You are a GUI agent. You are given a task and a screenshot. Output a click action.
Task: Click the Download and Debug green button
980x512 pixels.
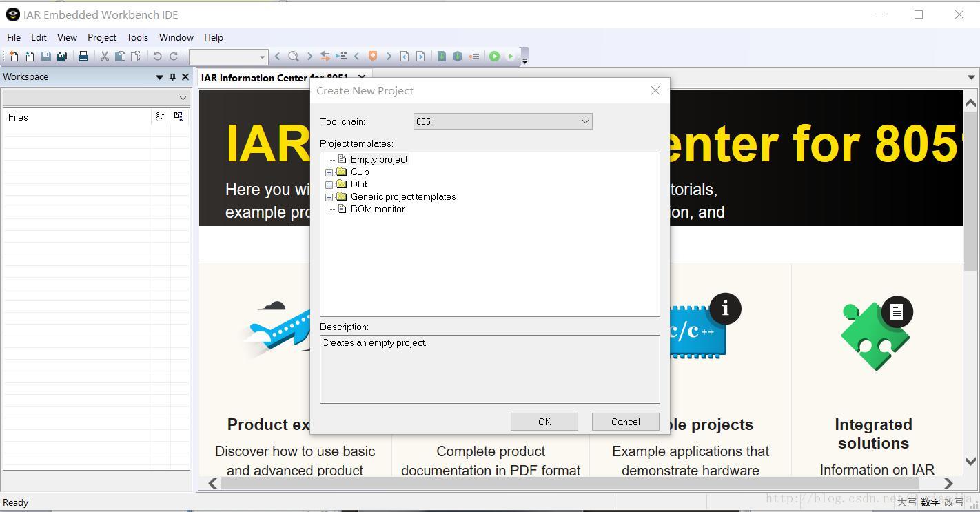click(494, 57)
